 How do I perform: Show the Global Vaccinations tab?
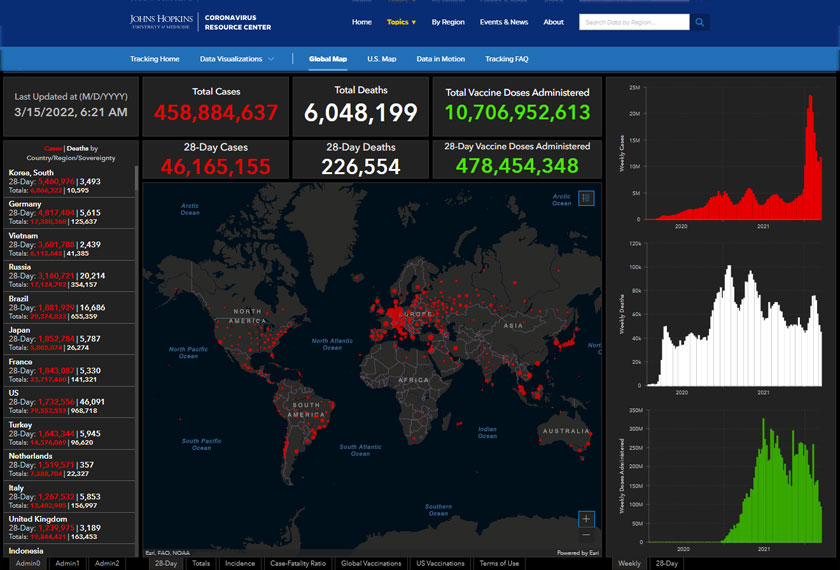pyautogui.click(x=371, y=563)
